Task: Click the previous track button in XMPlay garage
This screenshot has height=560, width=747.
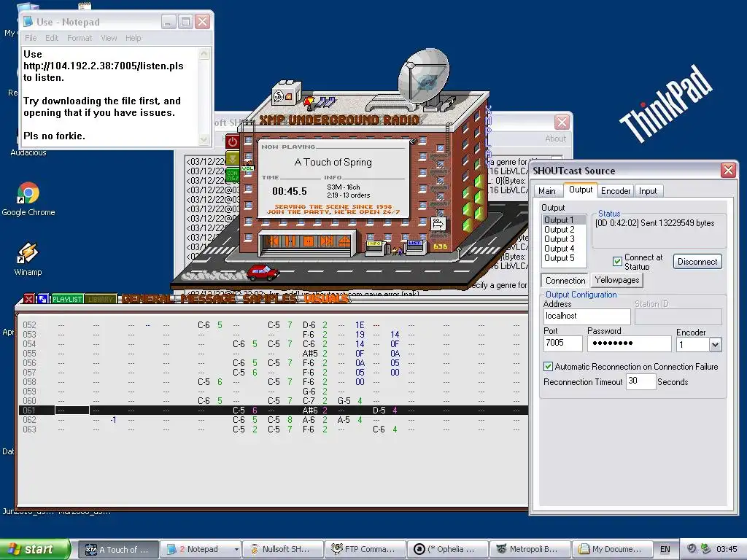Action: 273,241
